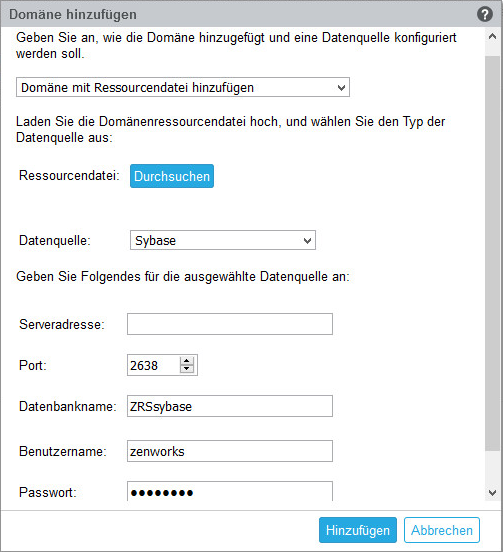Click the Hinzufügen button
Image resolution: width=503 pixels, height=552 pixels.
pyautogui.click(x=358, y=530)
